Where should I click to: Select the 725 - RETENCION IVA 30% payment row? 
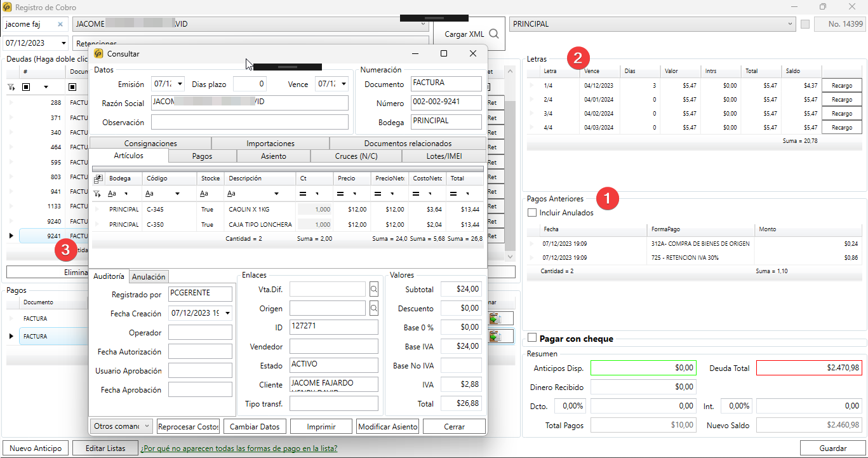click(694, 257)
